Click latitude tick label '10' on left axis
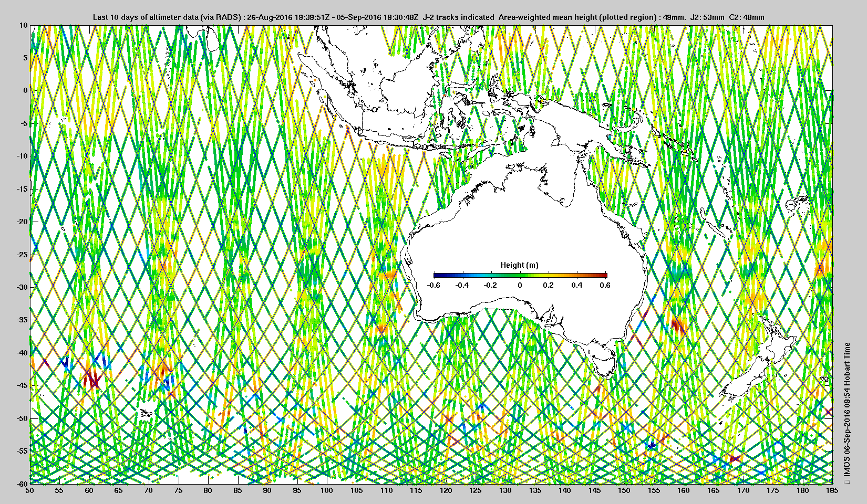Screen dimensions: 867x504 point(23,25)
